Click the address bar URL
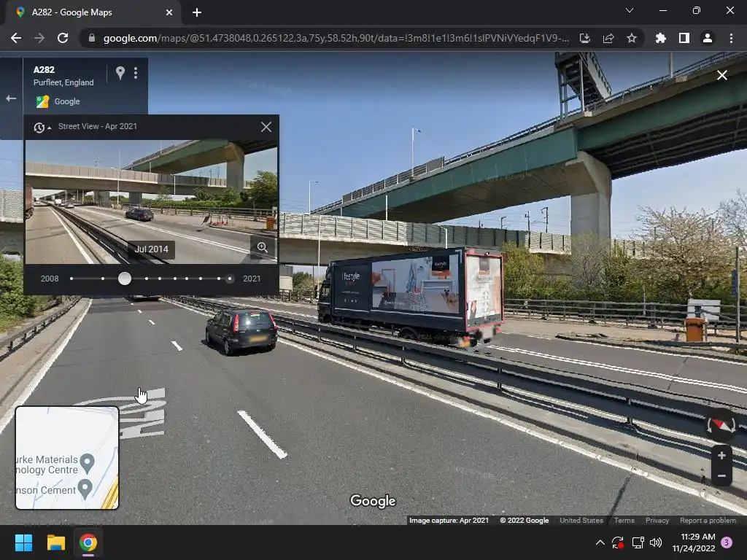This screenshot has width=747, height=560. (336, 38)
